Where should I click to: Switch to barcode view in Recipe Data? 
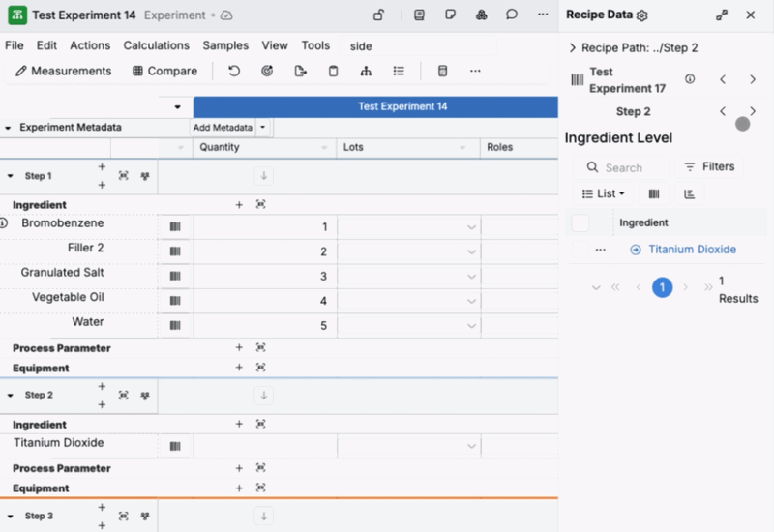click(x=653, y=193)
